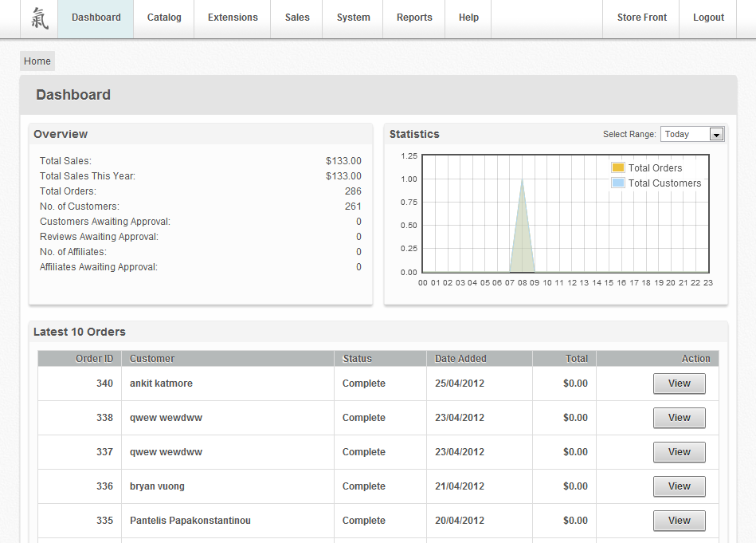Viewport: 756px width, 543px height.
Task: View order 336 by bryan vuong
Action: [x=679, y=486]
